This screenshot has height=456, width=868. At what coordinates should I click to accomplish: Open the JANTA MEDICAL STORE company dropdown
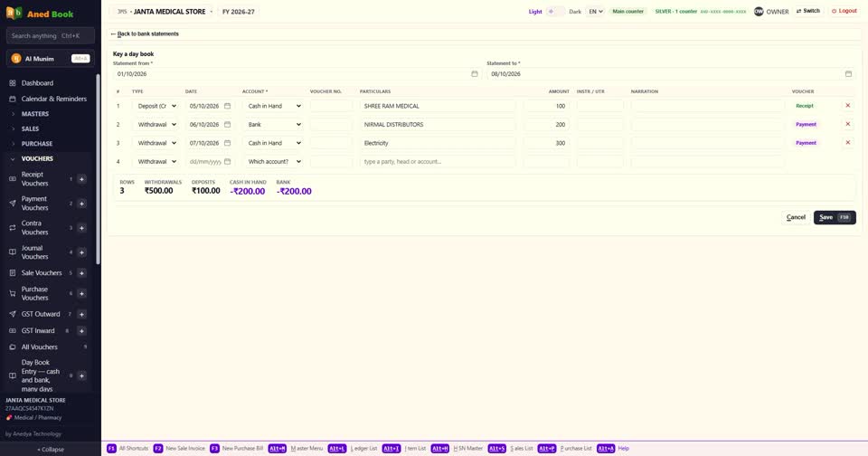click(165, 12)
